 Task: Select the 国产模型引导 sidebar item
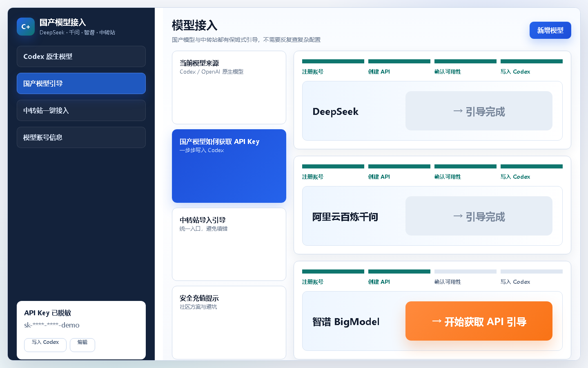(x=81, y=83)
